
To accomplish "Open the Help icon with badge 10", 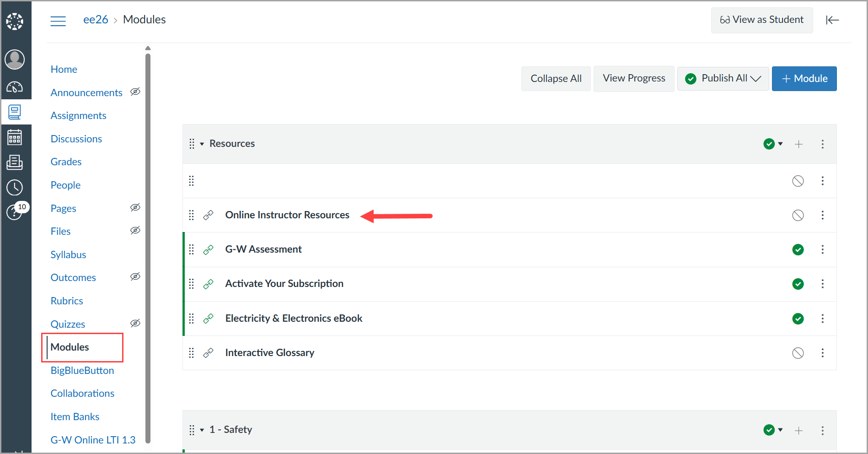I will click(x=15, y=212).
